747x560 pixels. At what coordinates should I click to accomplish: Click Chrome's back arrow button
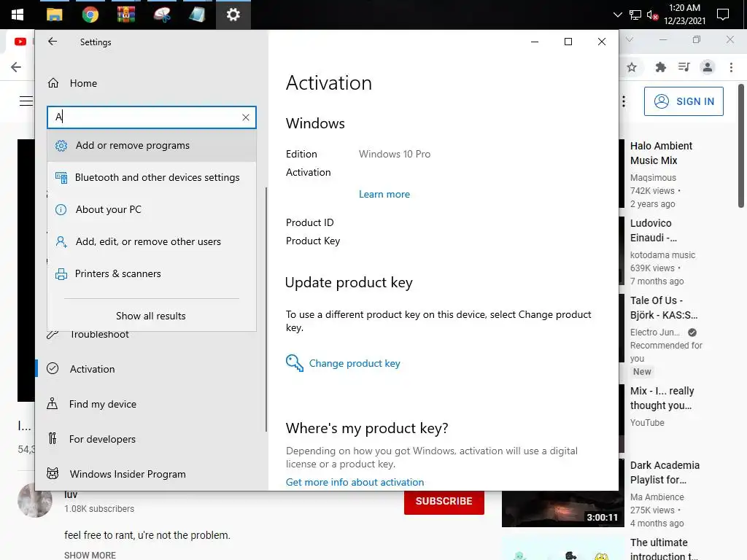(x=16, y=67)
